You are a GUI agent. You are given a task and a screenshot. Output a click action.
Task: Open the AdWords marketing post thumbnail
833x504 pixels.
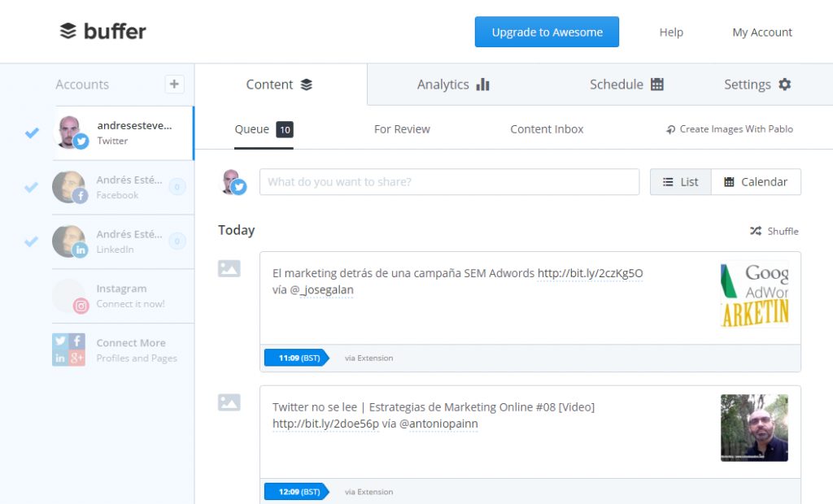pos(754,294)
